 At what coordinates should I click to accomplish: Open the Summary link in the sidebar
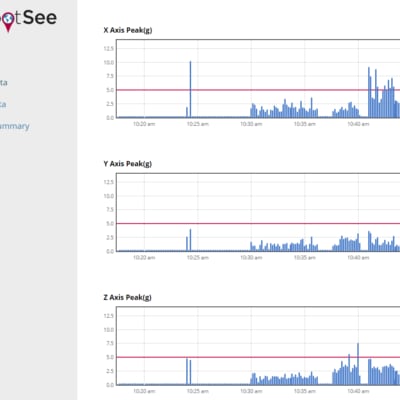point(14,126)
